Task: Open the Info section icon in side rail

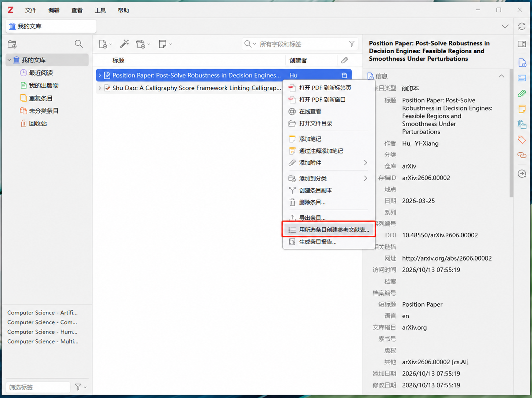Action: pyautogui.click(x=522, y=63)
